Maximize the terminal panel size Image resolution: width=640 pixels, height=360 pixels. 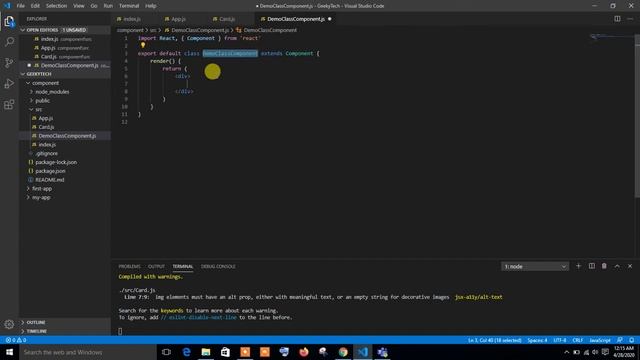click(617, 266)
